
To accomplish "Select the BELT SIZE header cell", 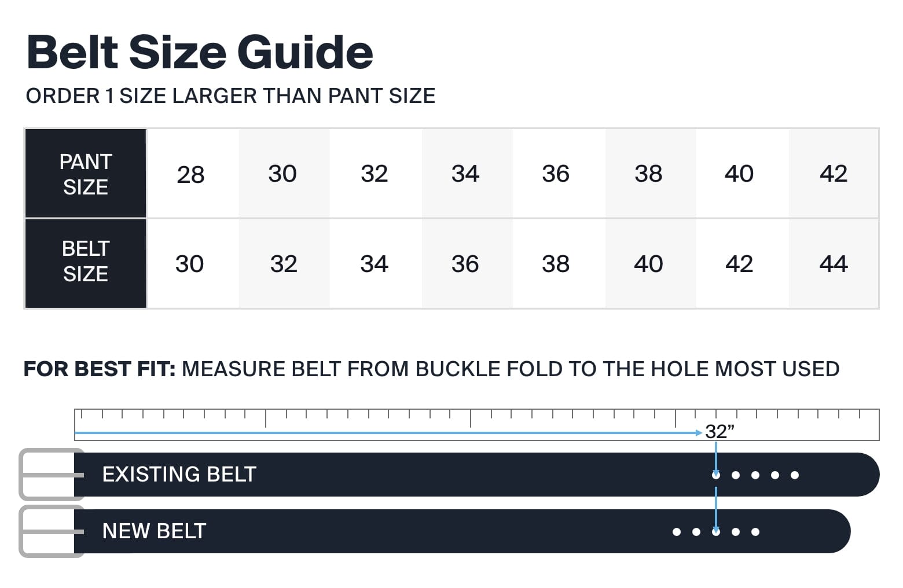I will point(86,263).
